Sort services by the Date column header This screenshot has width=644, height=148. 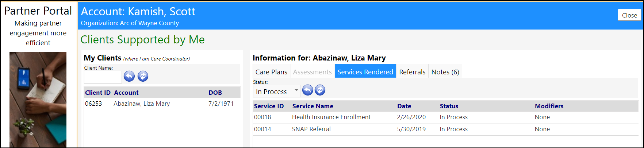(404, 106)
